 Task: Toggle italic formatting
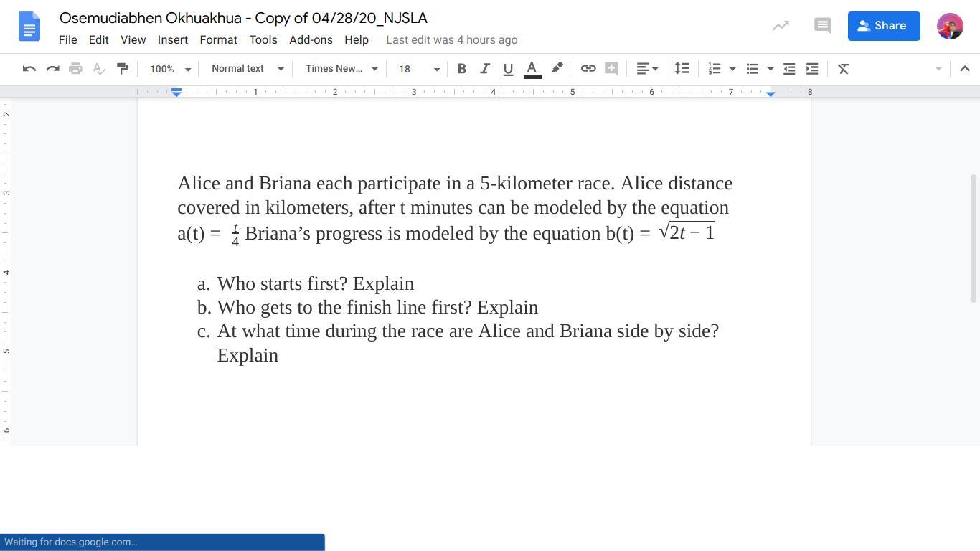click(x=485, y=69)
